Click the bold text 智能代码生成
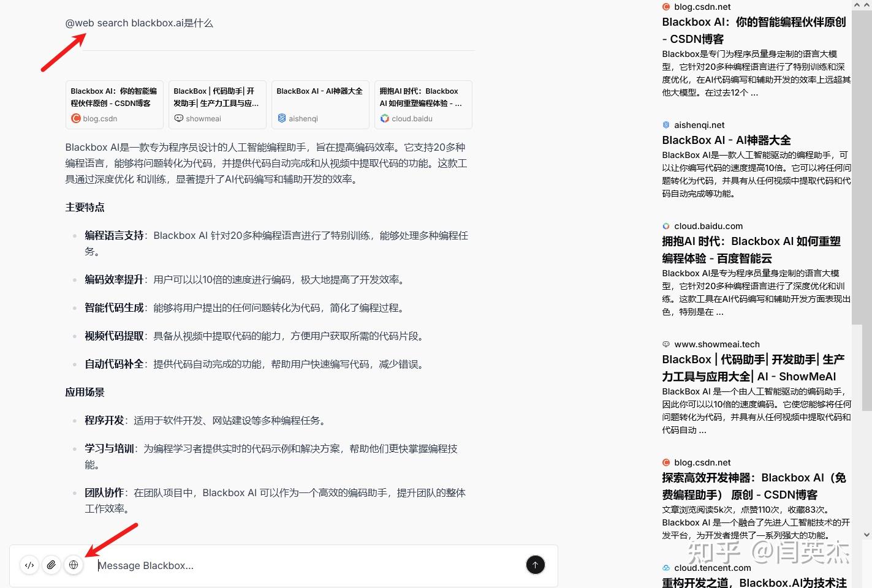The image size is (872, 588). click(114, 308)
